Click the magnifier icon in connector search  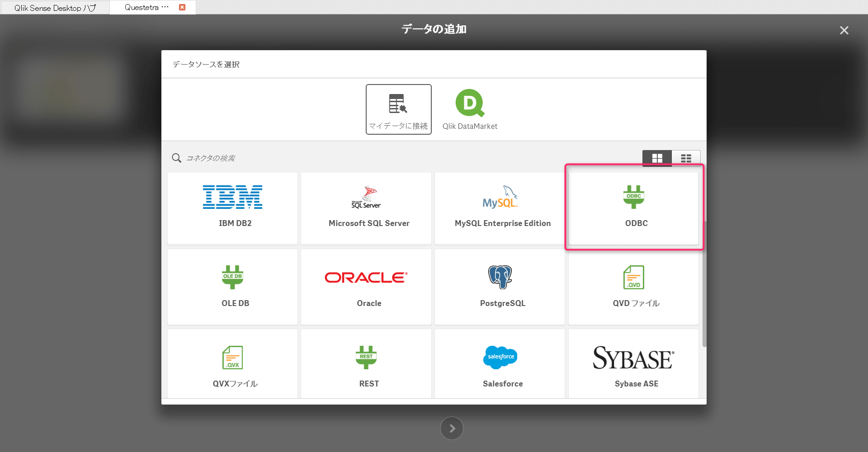176,158
